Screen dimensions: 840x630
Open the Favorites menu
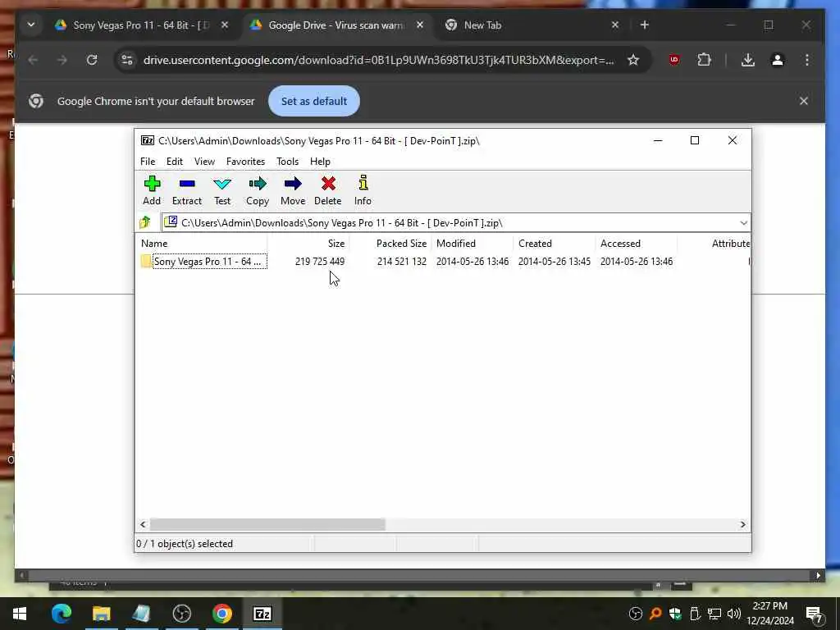(x=245, y=162)
